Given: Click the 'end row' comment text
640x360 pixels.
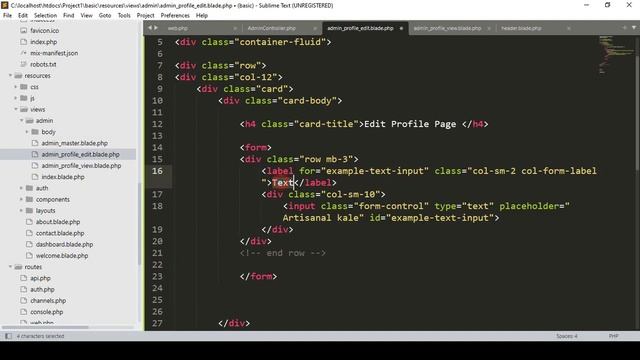Looking at the screenshot, I should [285, 253].
